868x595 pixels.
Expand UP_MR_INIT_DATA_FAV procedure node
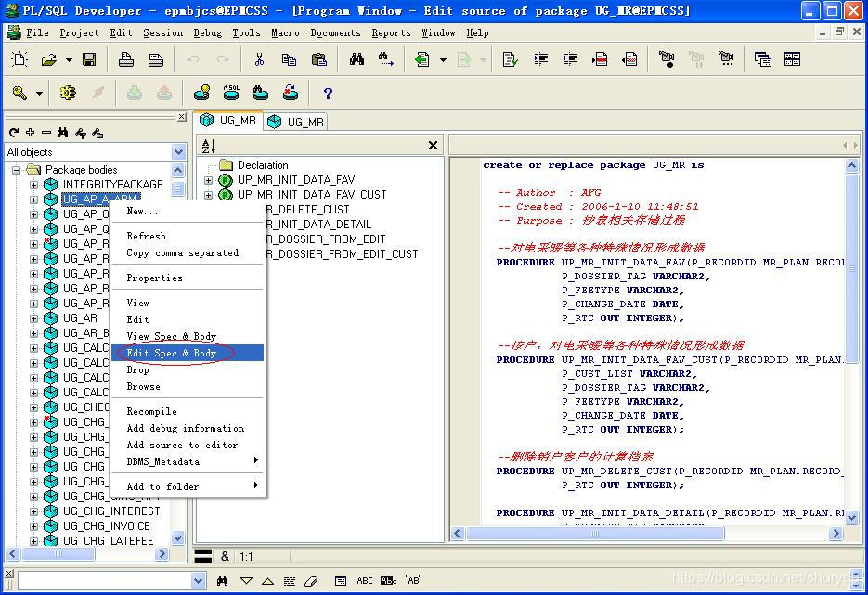(208, 180)
